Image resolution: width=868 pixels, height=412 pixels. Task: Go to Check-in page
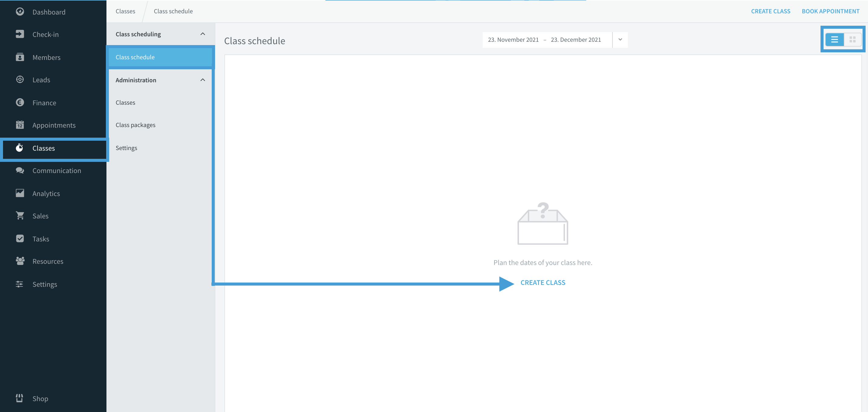(x=45, y=34)
